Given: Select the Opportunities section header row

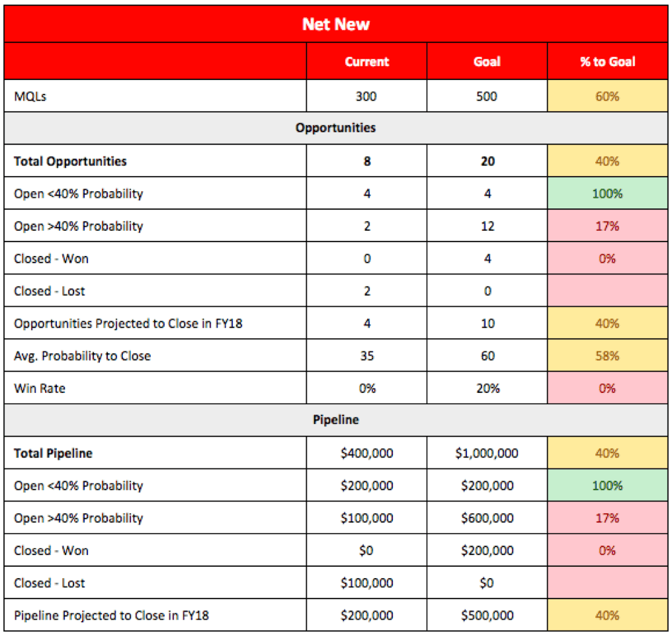Looking at the screenshot, I should coord(336,128).
